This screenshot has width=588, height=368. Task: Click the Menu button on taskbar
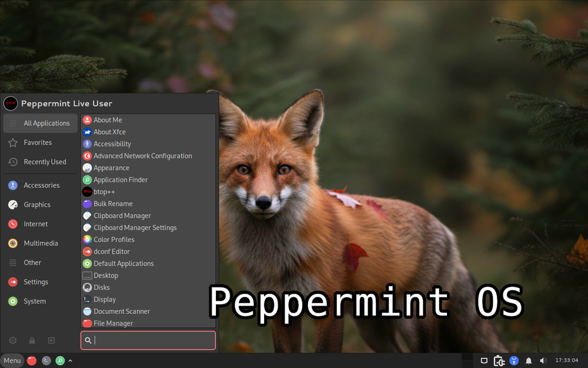pyautogui.click(x=12, y=360)
